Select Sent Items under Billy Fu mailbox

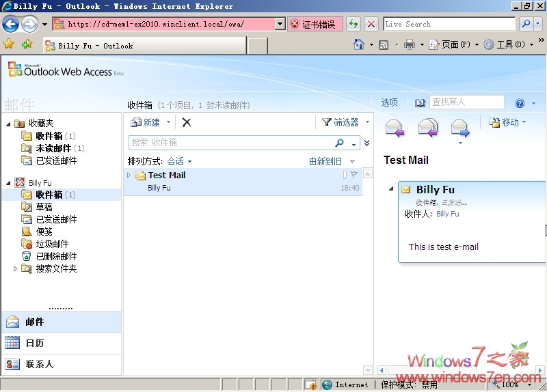(x=49, y=219)
